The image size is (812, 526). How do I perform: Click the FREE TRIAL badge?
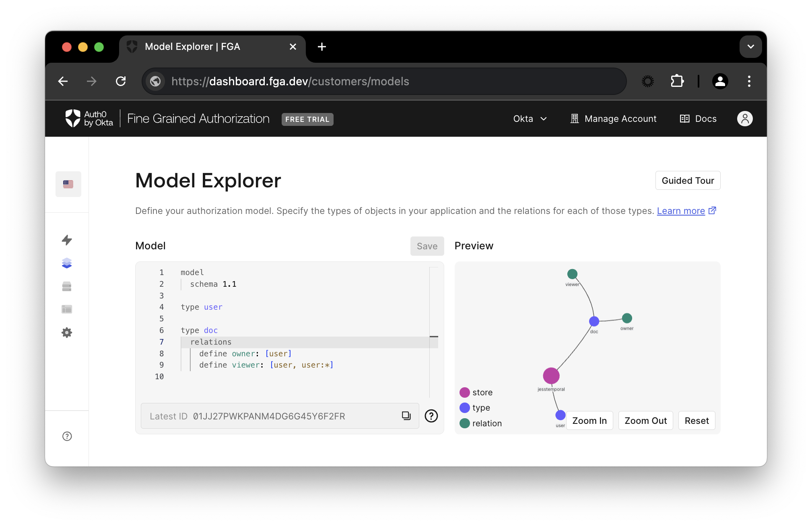pyautogui.click(x=307, y=119)
